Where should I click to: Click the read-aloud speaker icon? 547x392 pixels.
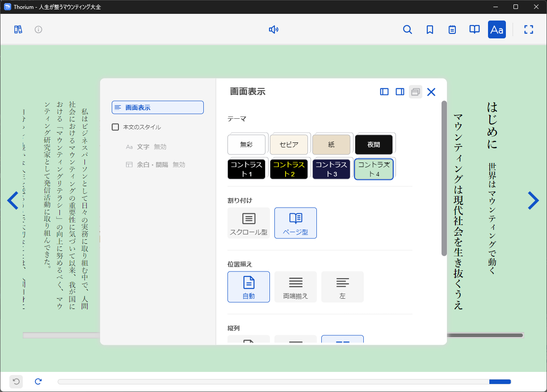click(x=273, y=29)
